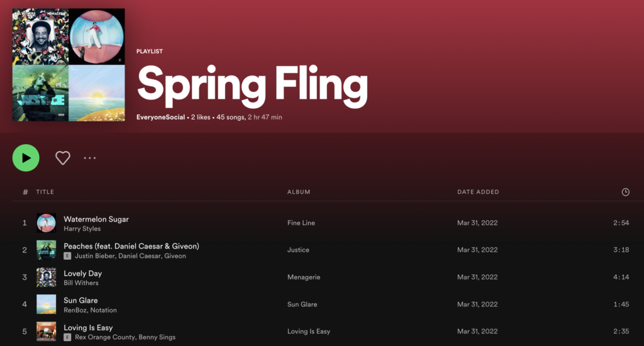Open the Bill Withers artist link

click(x=82, y=283)
